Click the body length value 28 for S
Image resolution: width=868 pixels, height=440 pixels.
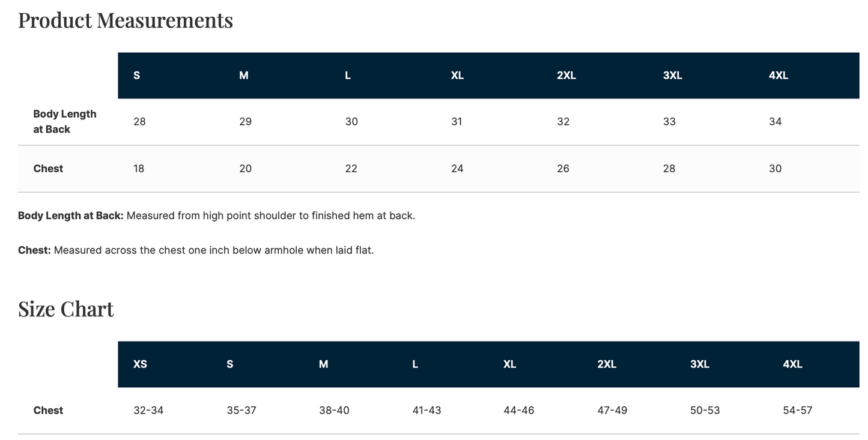tap(139, 122)
